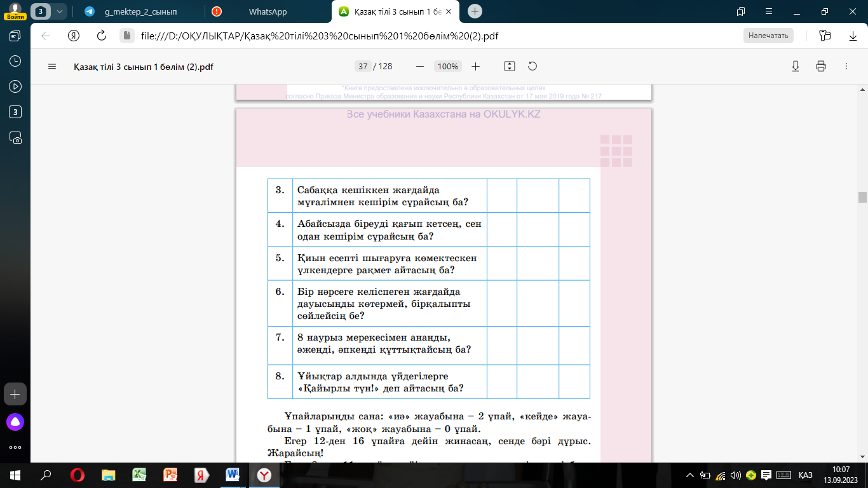Open the taskbar clock showing 10:07
The height and width of the screenshot is (488, 868).
(839, 475)
